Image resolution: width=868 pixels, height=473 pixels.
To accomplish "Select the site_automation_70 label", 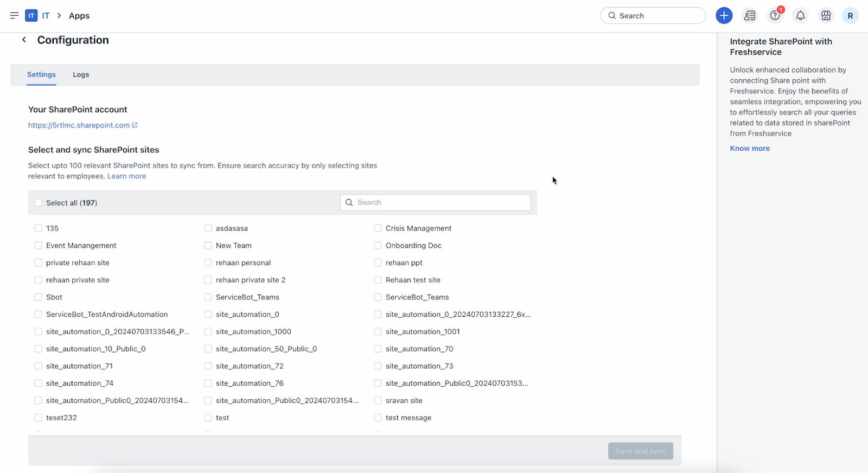I will [x=419, y=349].
